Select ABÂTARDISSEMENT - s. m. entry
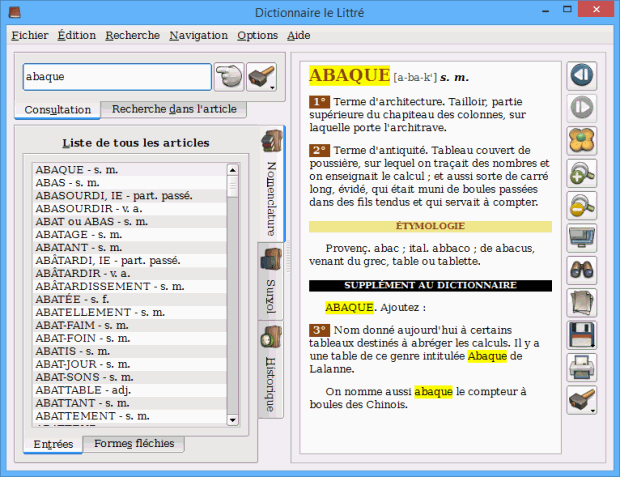This screenshot has height=477, width=620. click(130, 286)
